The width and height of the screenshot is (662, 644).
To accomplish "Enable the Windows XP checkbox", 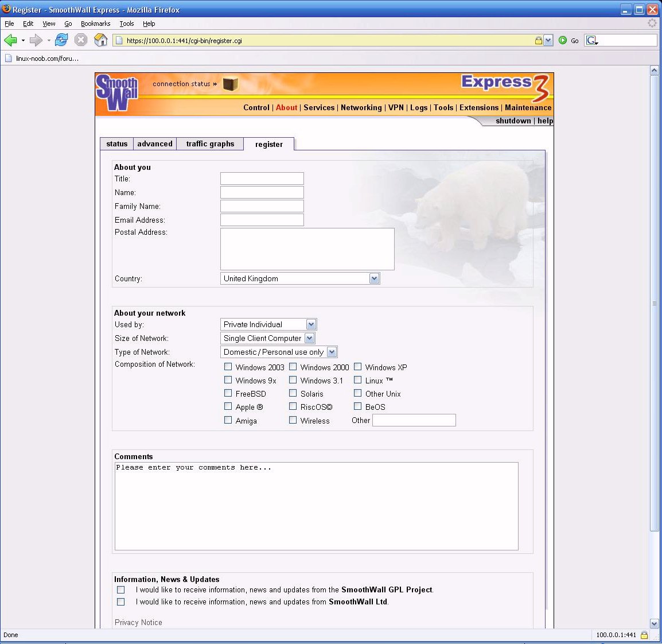I will pos(357,367).
